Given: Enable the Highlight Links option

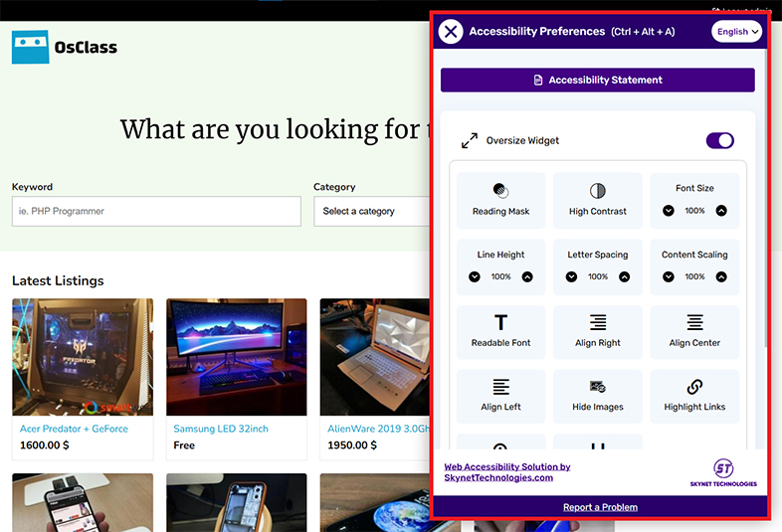Looking at the screenshot, I should 694,397.
